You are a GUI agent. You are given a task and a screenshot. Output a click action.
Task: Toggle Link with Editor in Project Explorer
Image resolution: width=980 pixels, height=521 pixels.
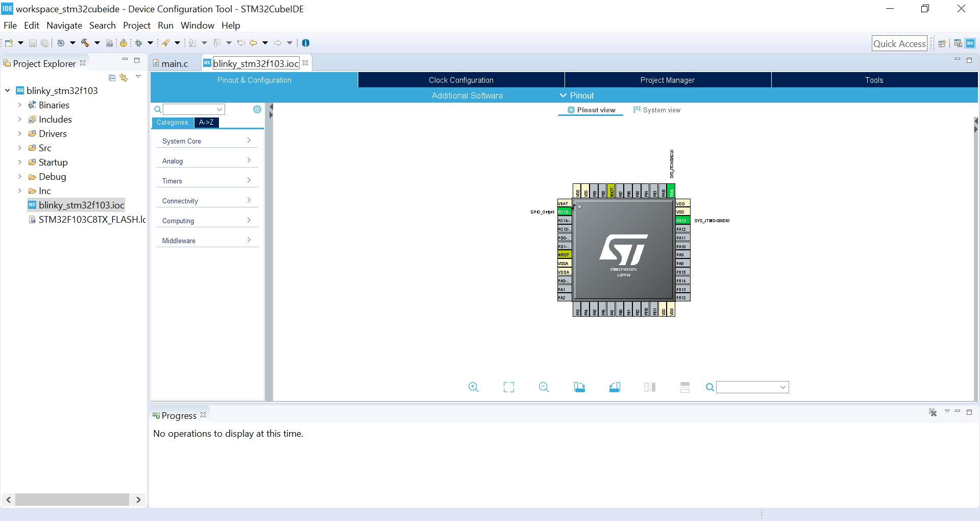124,78
